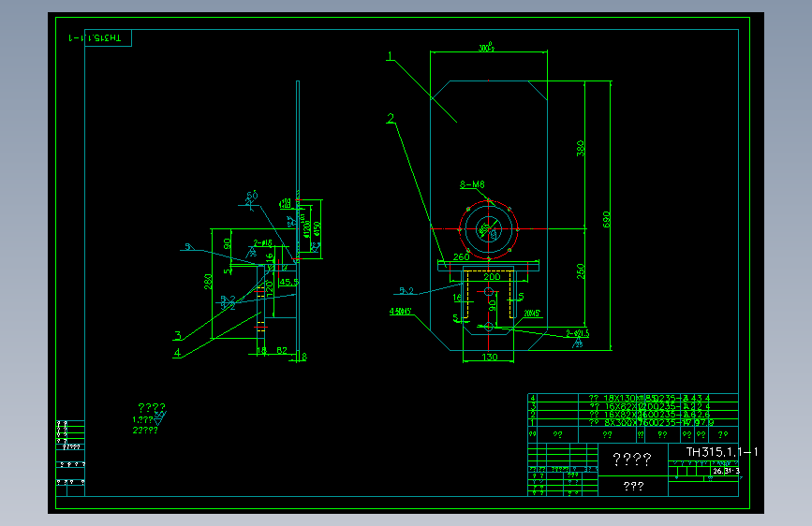Select the 50 weld symbol label
The image size is (812, 526).
click(252, 196)
